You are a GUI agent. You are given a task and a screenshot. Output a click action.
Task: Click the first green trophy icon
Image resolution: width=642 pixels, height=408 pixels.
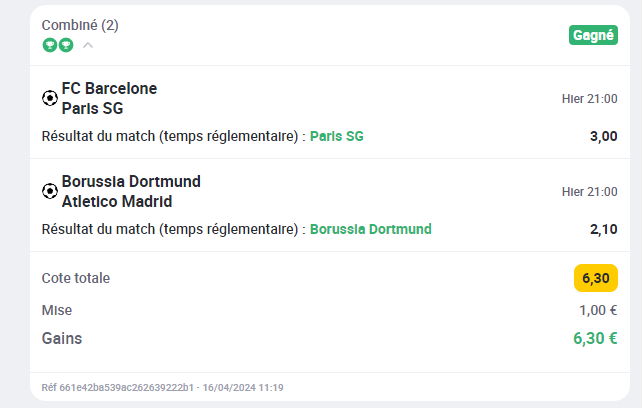pos(50,45)
